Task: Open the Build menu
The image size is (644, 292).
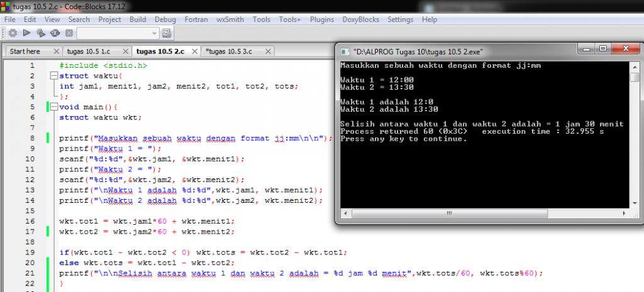Action: (x=138, y=19)
